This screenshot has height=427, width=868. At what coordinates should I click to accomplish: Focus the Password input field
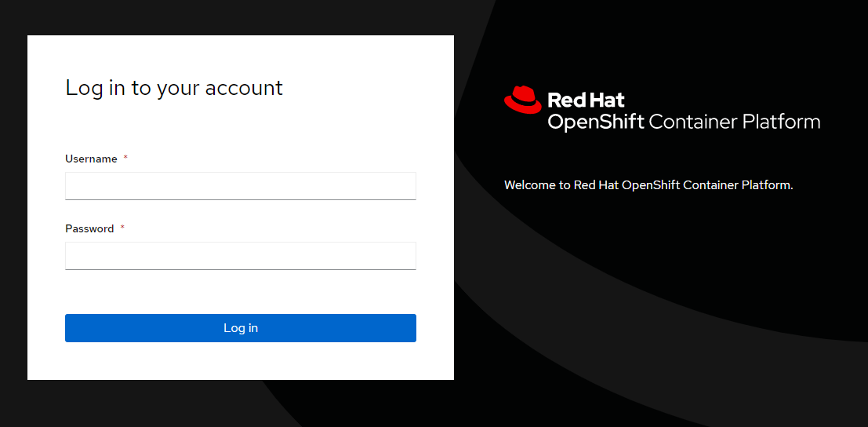click(x=240, y=256)
